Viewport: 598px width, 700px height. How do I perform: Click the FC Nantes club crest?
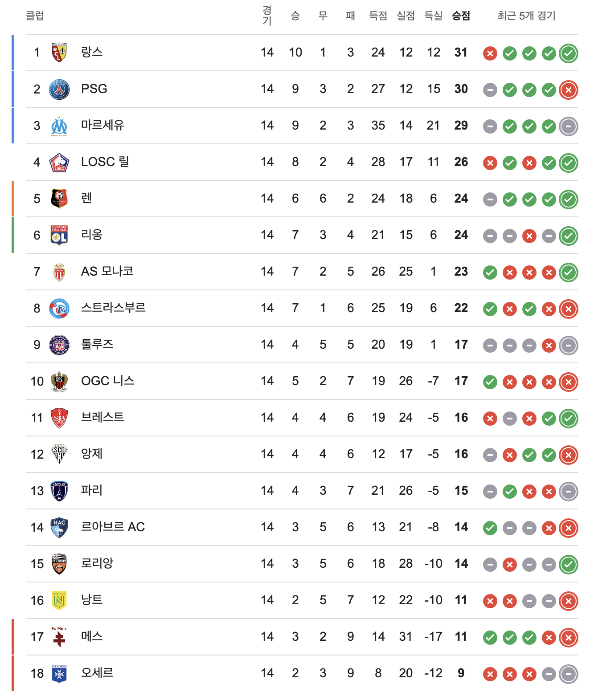59,600
